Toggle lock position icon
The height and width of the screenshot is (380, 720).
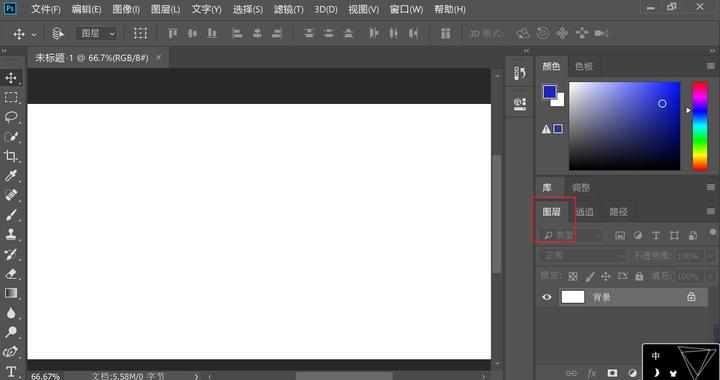click(x=606, y=276)
